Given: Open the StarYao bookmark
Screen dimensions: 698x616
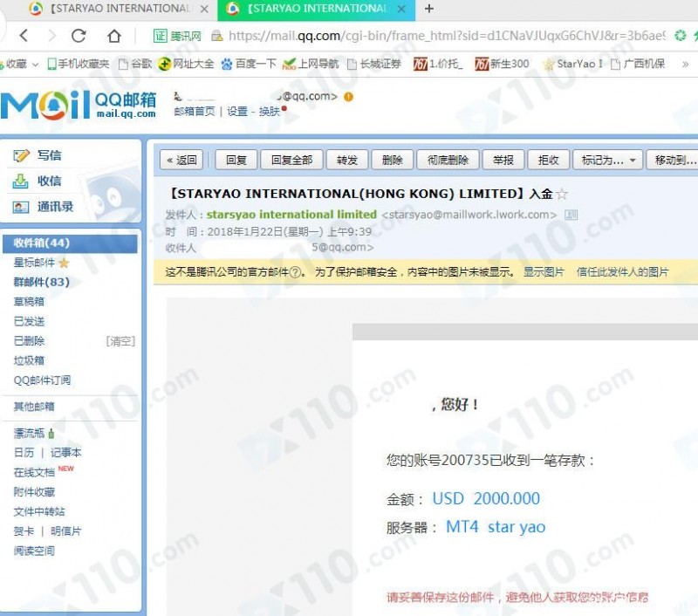Looking at the screenshot, I should pyautogui.click(x=572, y=64).
